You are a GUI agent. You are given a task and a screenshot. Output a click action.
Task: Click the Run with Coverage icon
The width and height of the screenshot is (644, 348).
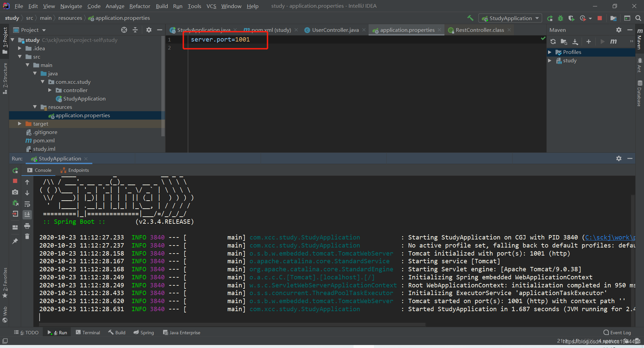tap(572, 18)
